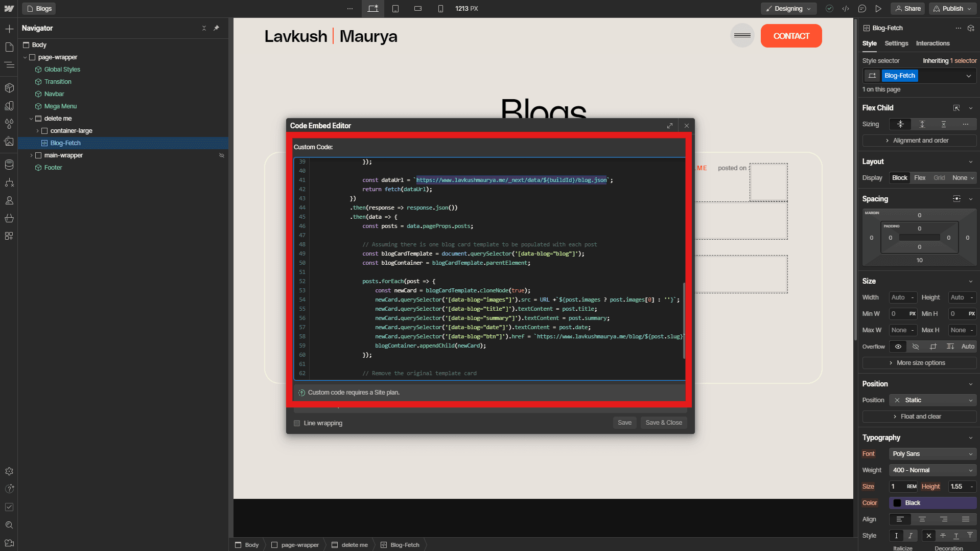The image size is (980, 551).
Task: Switch to the Interactions tab
Action: coord(932,43)
